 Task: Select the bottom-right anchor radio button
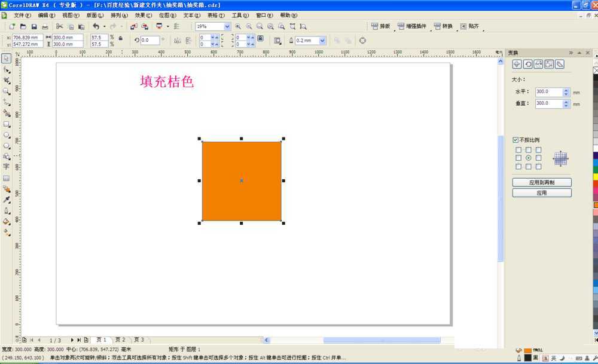pos(538,166)
